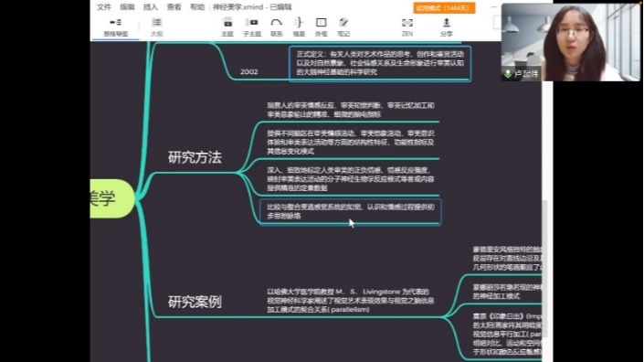Switch to 思维导图 mind map view
The height and width of the screenshot is (362, 644).
click(x=115, y=27)
